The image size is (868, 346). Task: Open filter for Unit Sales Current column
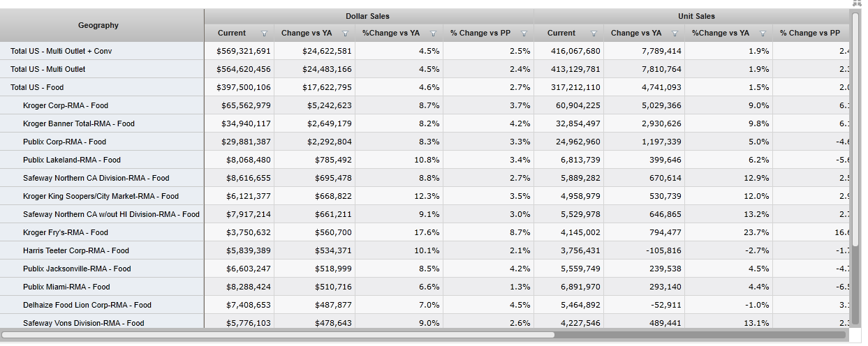click(x=594, y=33)
